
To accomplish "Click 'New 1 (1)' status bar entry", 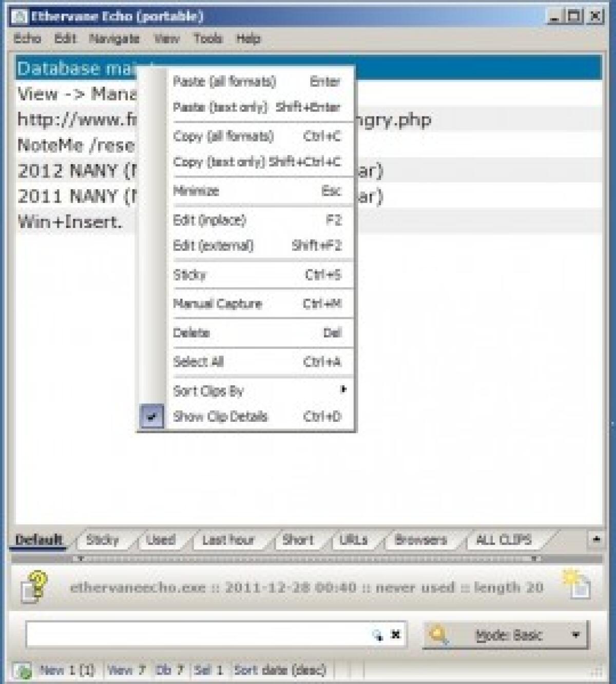I will [67, 670].
